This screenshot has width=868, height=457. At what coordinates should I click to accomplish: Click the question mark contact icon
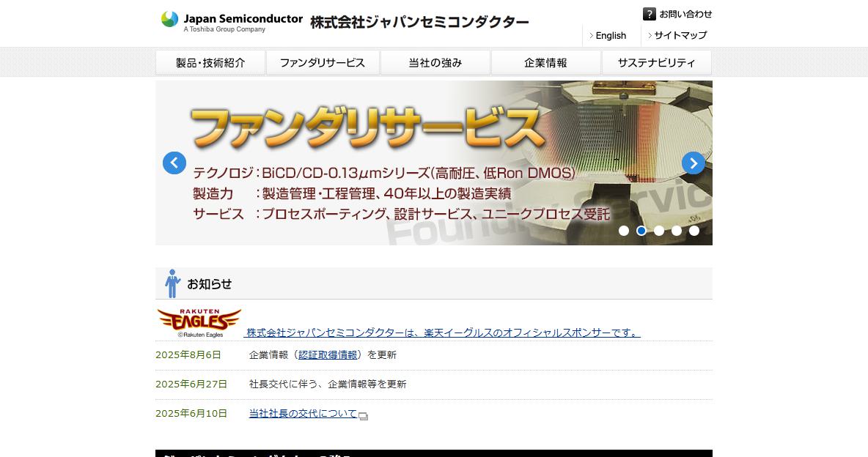(x=650, y=14)
